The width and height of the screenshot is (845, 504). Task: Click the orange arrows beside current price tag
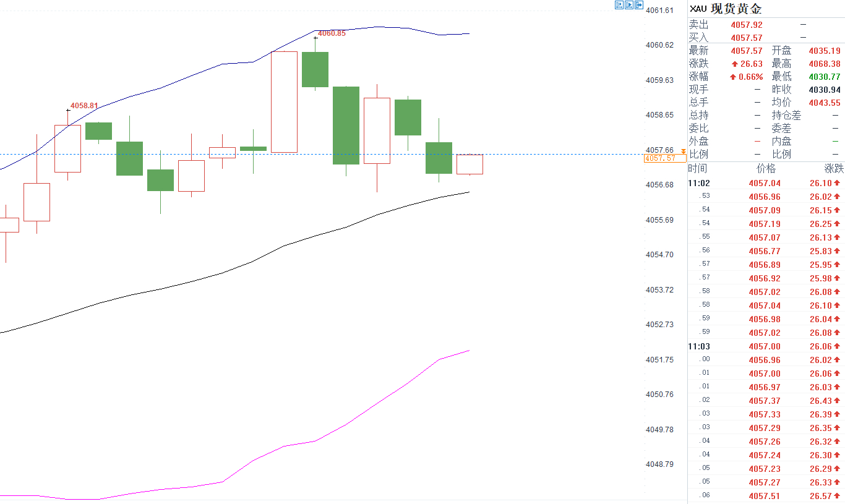tap(683, 152)
